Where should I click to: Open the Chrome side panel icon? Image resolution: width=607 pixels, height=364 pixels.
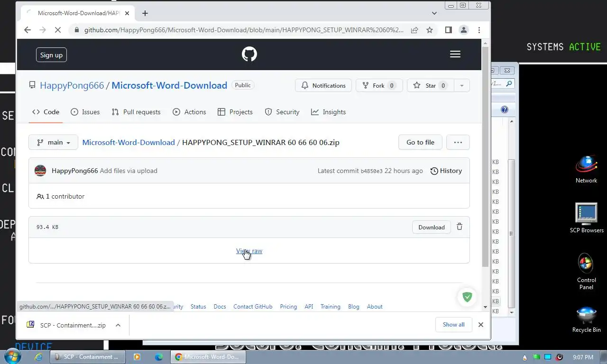(x=449, y=30)
